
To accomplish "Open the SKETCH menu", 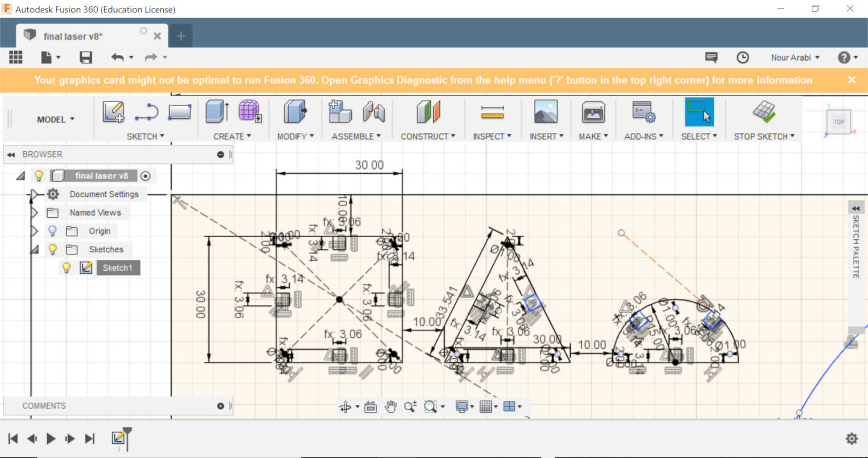I will [x=145, y=136].
